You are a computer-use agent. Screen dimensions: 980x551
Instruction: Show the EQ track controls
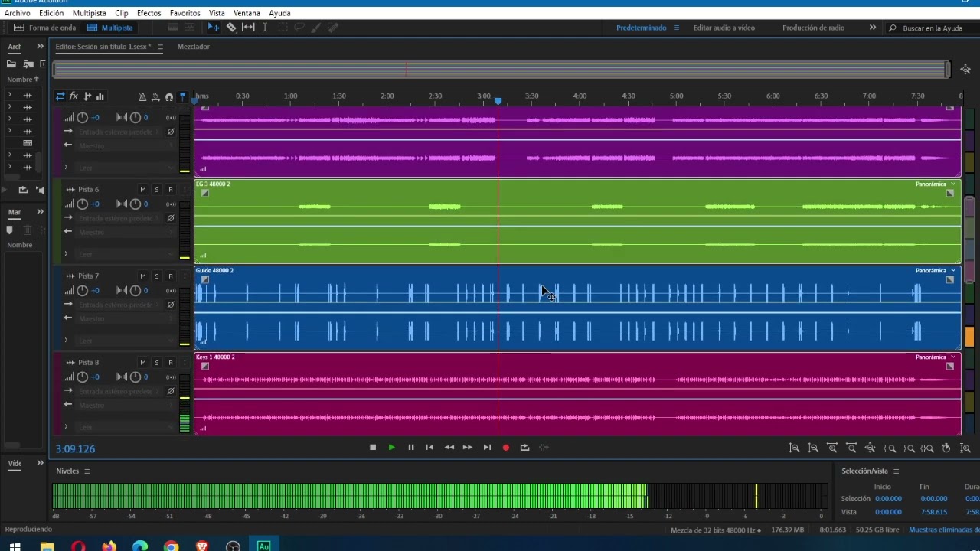tap(100, 96)
